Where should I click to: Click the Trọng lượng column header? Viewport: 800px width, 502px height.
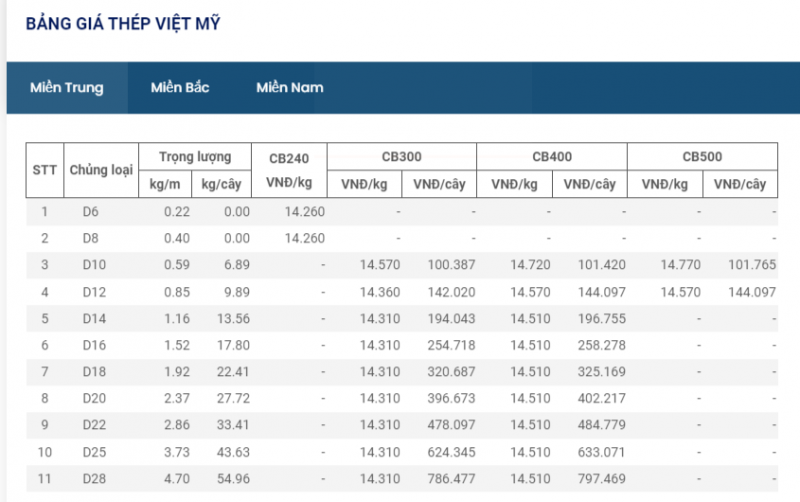coord(195,157)
